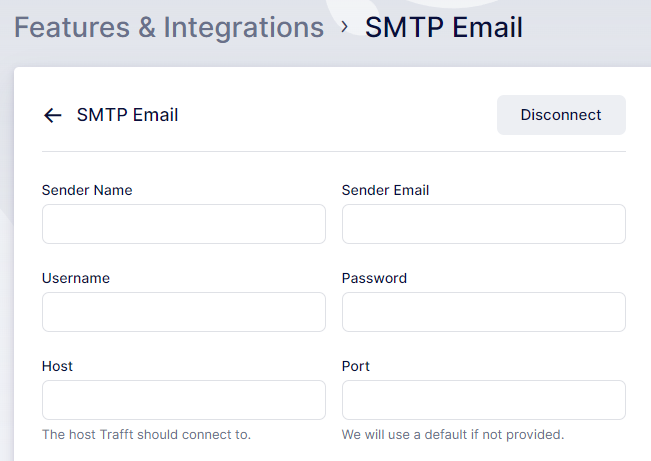Select the Username text box
The width and height of the screenshot is (651, 461).
point(184,312)
